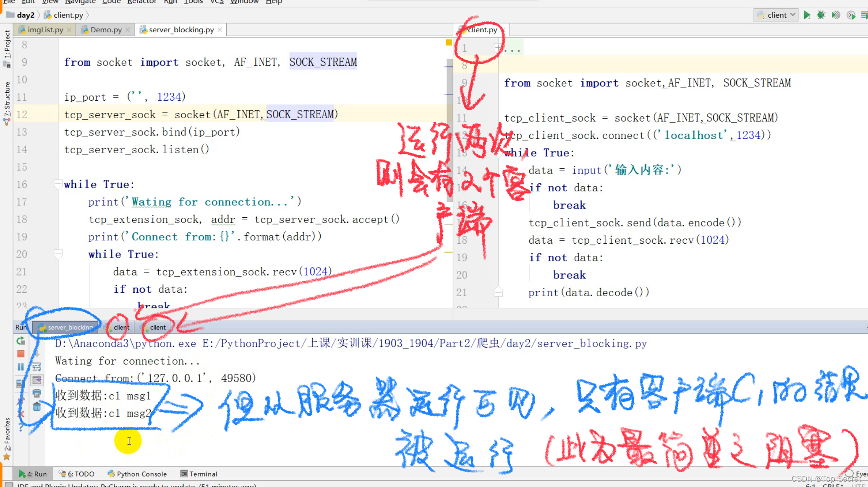Collapse the while True block at line 16
868x487 pixels.
[58, 184]
